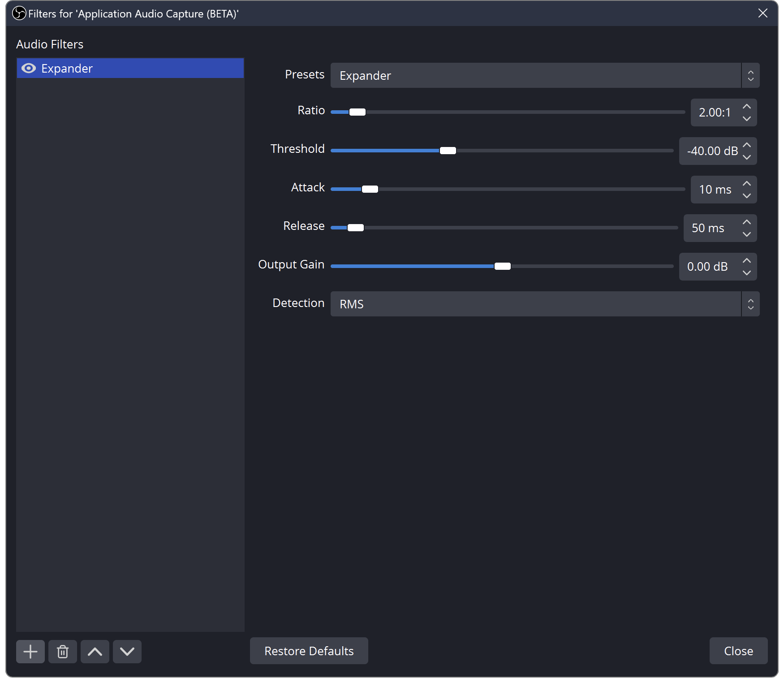Screen dimensions: 784x683
Task: Close the Filters window with X
Action: tap(762, 13)
